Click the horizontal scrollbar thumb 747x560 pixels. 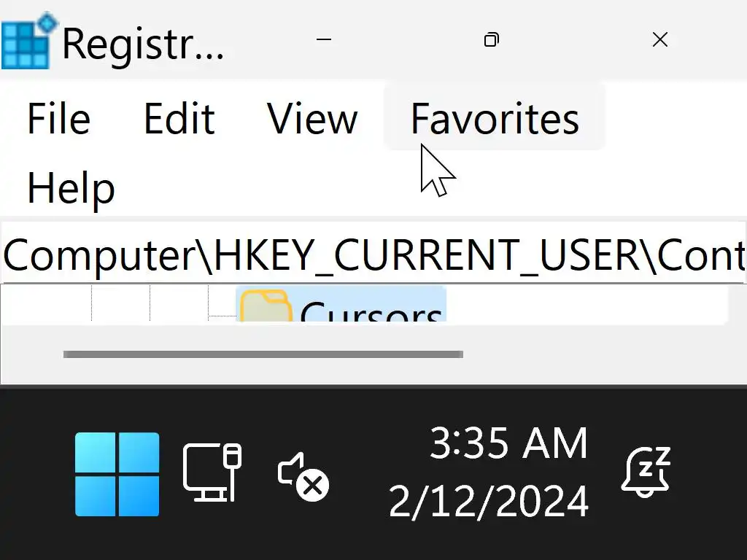coord(263,354)
